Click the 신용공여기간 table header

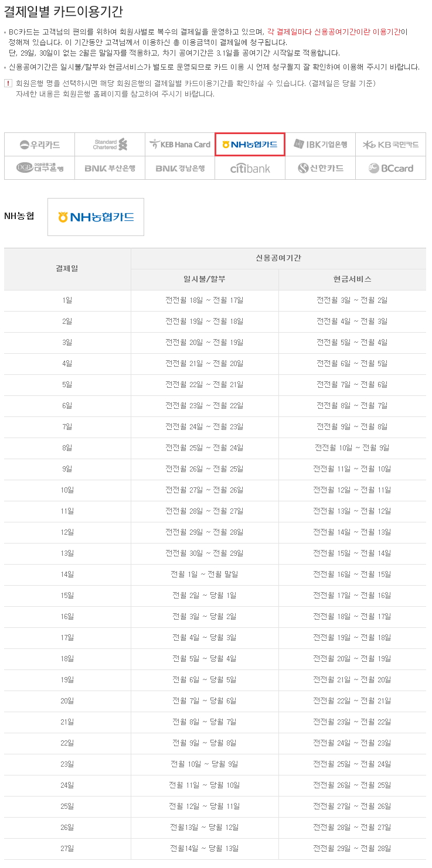(x=278, y=258)
